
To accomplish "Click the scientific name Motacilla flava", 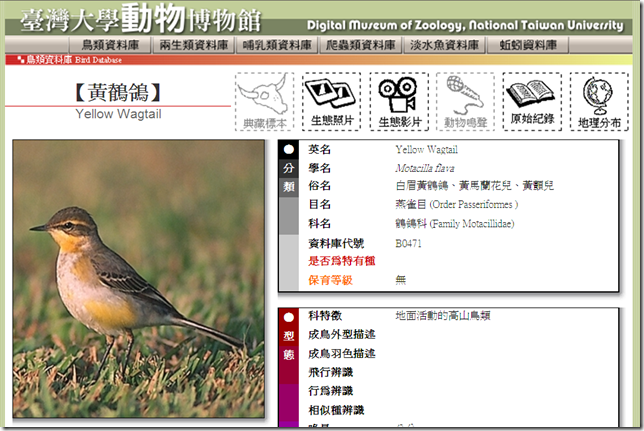I will (425, 168).
